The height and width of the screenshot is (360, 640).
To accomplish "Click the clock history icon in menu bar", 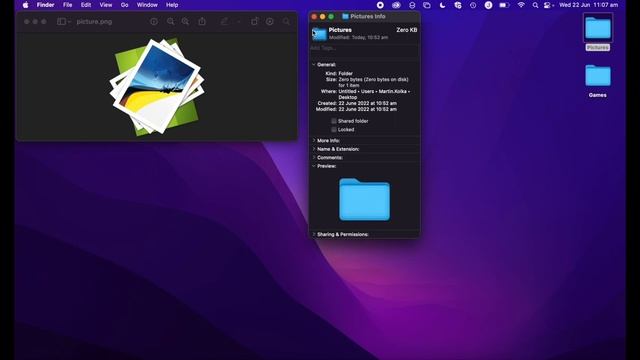I will coord(473,5).
